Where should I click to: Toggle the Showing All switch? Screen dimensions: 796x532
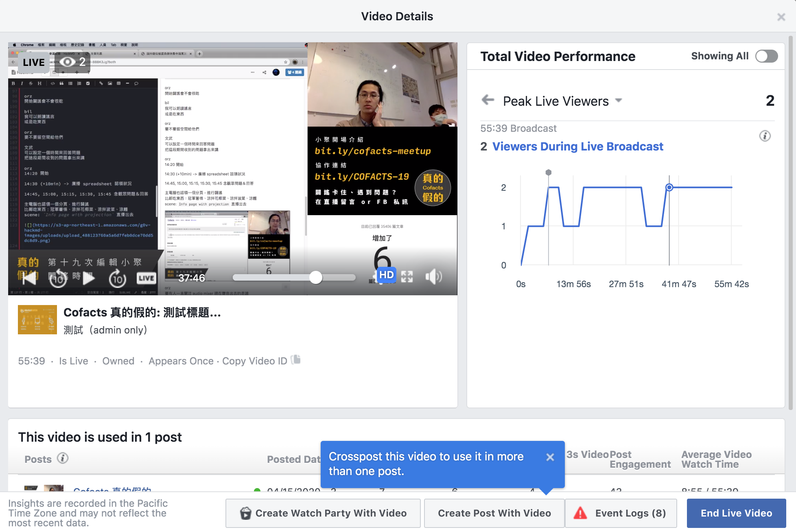tap(766, 56)
